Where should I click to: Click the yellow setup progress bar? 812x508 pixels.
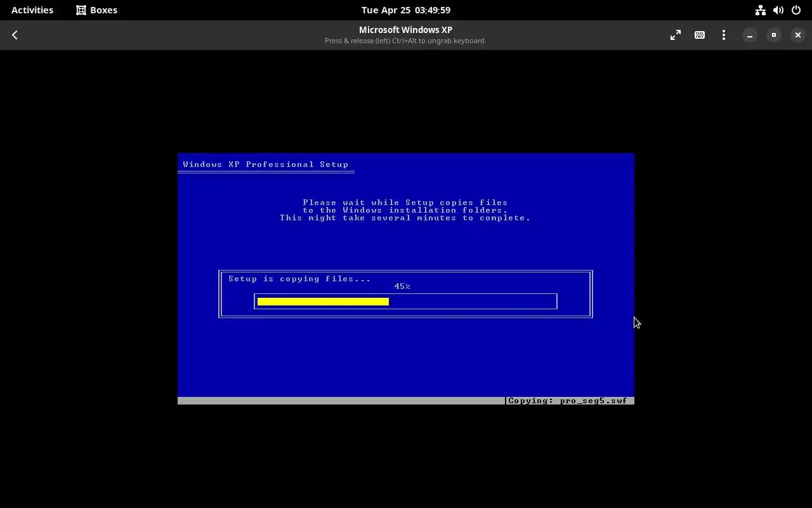pyautogui.click(x=323, y=302)
